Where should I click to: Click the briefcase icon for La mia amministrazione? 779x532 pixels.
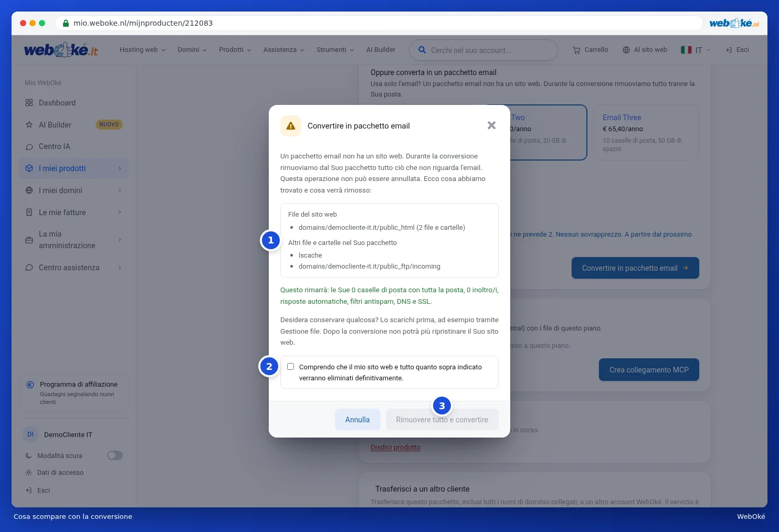point(29,240)
